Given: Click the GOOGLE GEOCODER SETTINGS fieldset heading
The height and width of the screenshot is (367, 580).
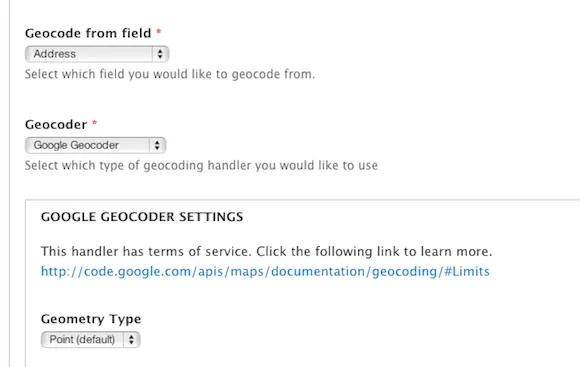Looking at the screenshot, I should click(x=142, y=217).
